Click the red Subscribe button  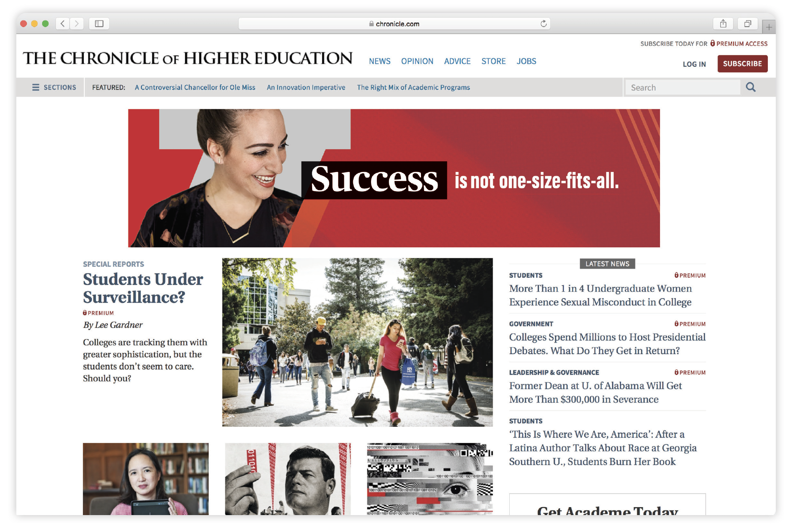click(742, 64)
